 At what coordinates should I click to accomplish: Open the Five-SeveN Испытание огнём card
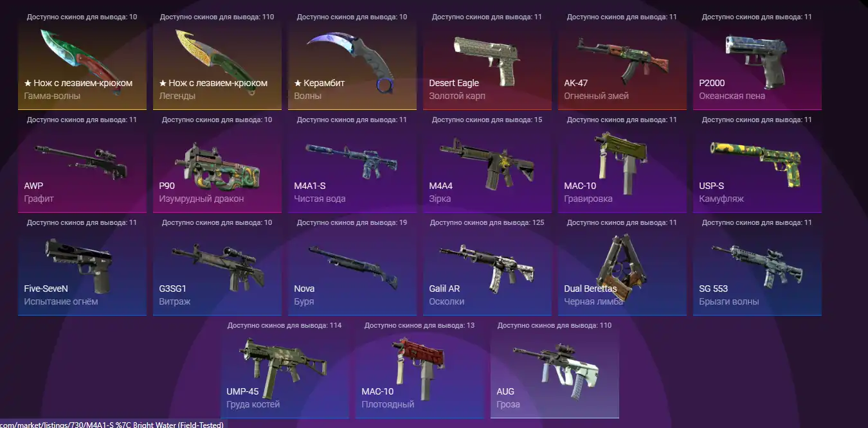[x=82, y=265]
